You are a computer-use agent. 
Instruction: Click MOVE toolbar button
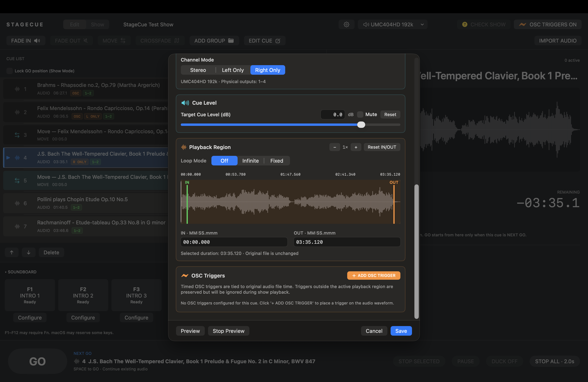coord(114,41)
